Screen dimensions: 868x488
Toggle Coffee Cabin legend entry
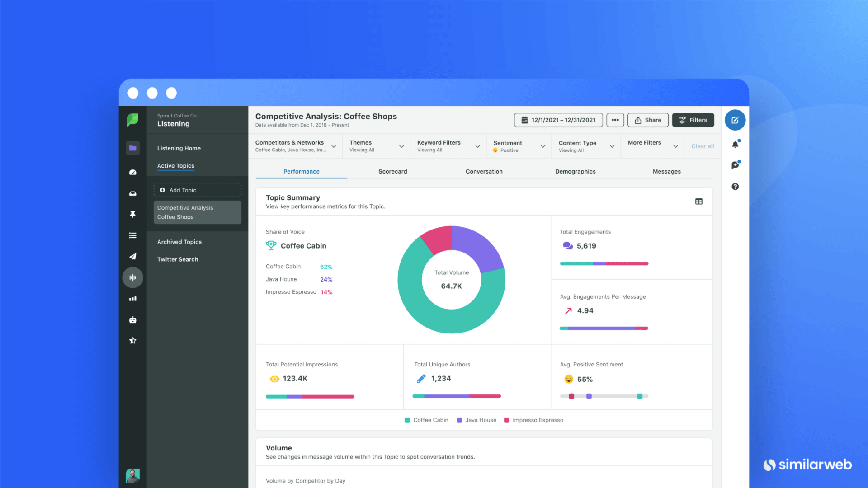(426, 420)
